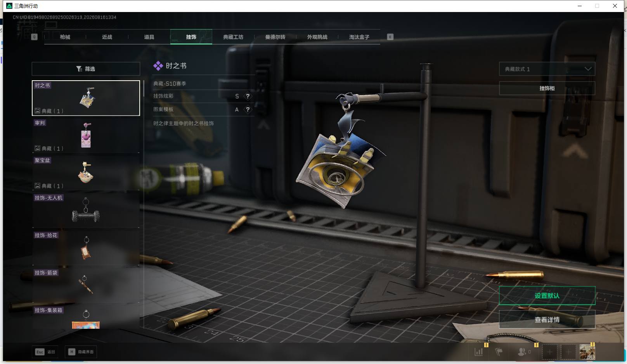Click the charm list scrollbar
627x364 pixels.
pos(144,89)
